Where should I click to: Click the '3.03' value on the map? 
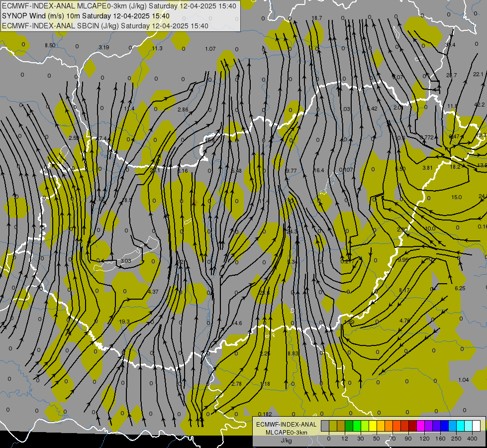click(x=126, y=260)
